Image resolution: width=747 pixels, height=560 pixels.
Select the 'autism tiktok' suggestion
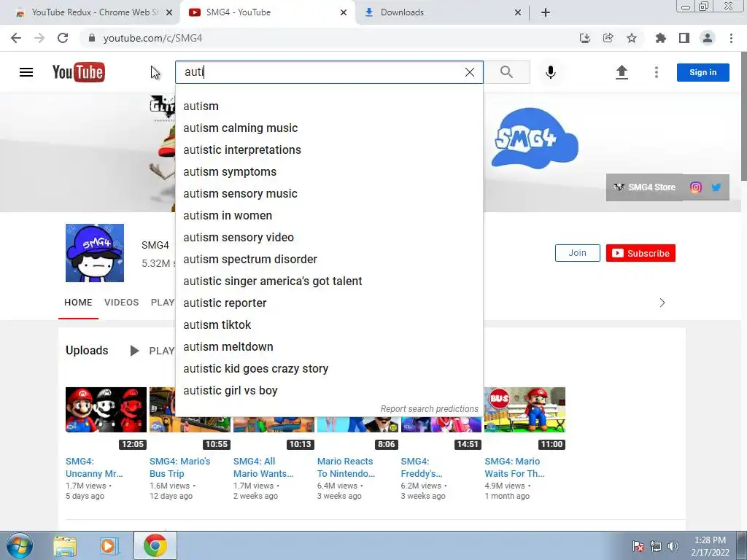click(329, 325)
